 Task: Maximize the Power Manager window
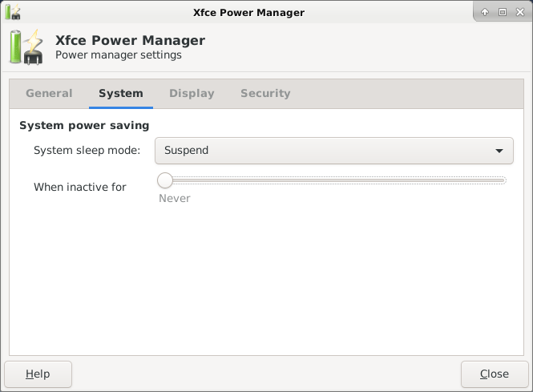[x=503, y=12]
